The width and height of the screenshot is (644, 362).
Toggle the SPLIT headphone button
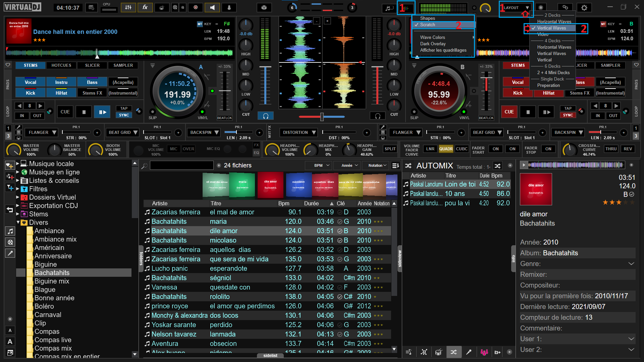(x=390, y=149)
